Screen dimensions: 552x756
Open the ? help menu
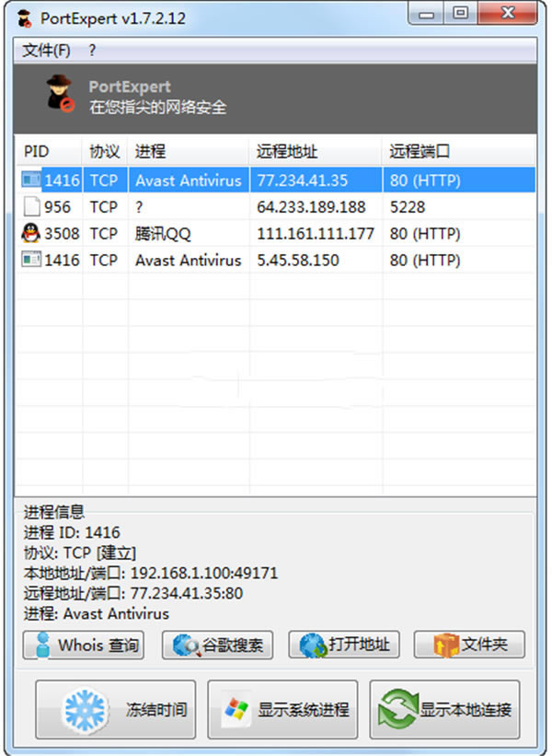coord(93,51)
